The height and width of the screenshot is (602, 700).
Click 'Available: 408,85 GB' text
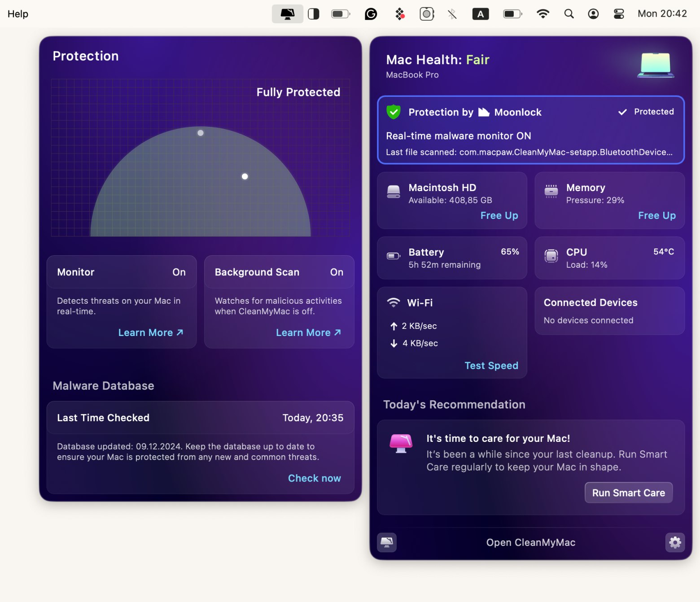451,201
